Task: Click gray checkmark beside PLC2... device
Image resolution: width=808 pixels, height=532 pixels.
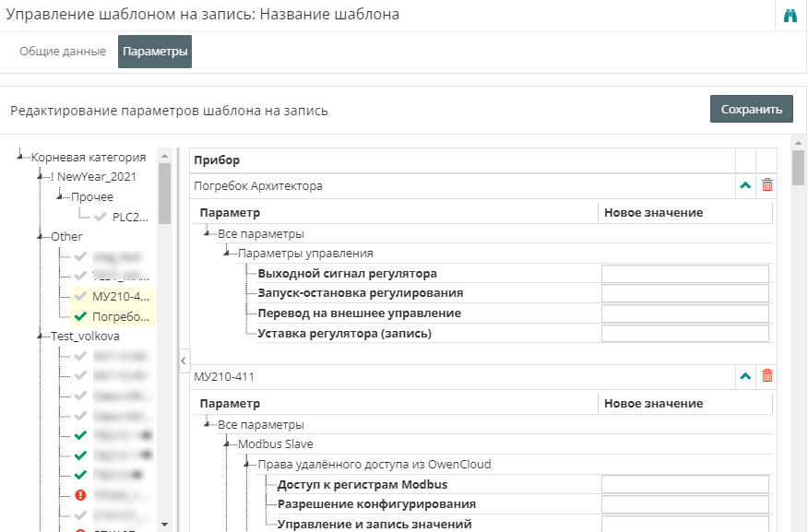Action: point(100,218)
